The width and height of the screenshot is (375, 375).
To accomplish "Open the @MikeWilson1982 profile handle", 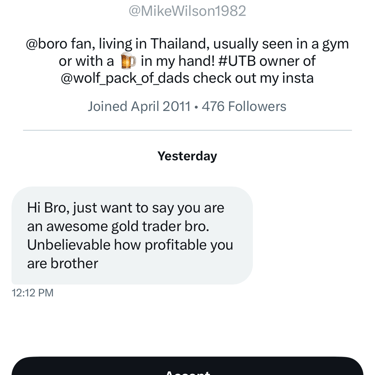I will pyautogui.click(x=187, y=11).
